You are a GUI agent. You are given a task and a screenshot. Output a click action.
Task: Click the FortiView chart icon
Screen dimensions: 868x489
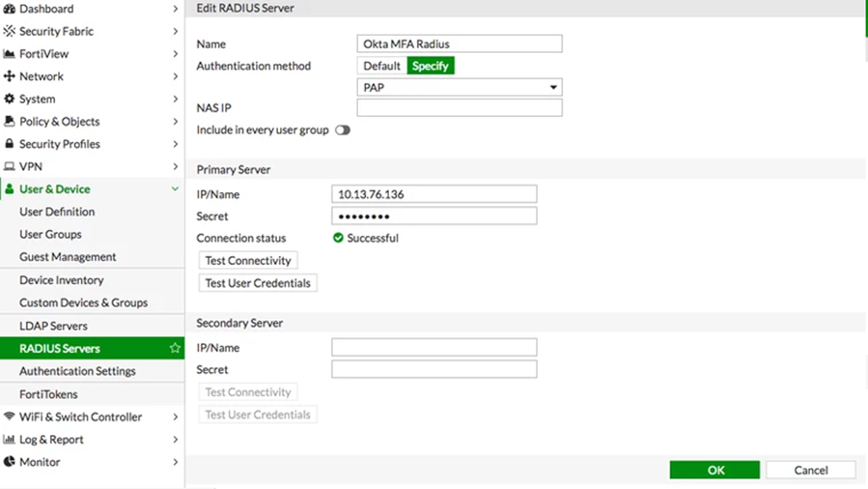[10, 54]
